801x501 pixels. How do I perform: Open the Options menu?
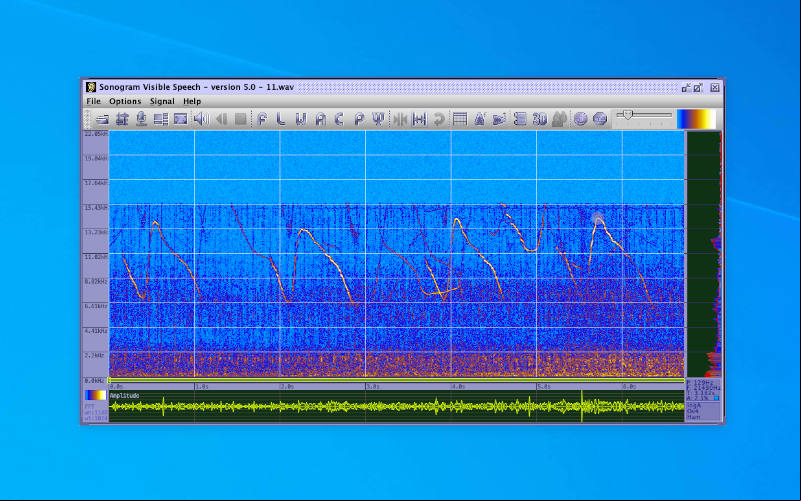125,101
